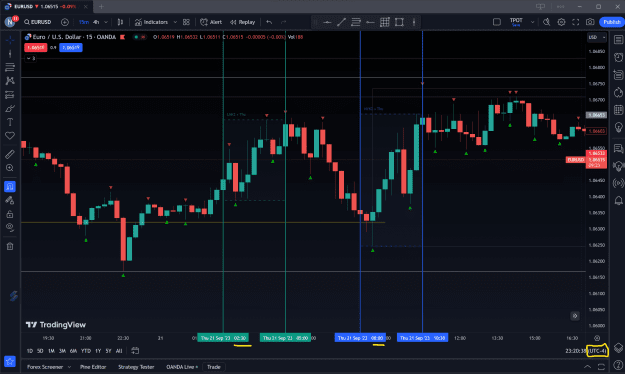
Task: Open the OANDA Live trading tab
Action: tap(182, 367)
